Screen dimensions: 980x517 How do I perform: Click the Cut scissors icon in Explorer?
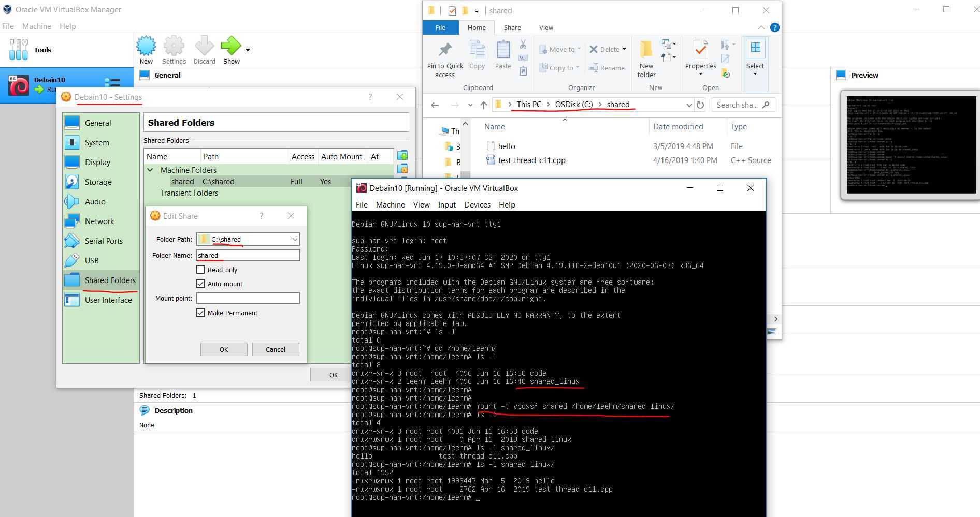(523, 45)
